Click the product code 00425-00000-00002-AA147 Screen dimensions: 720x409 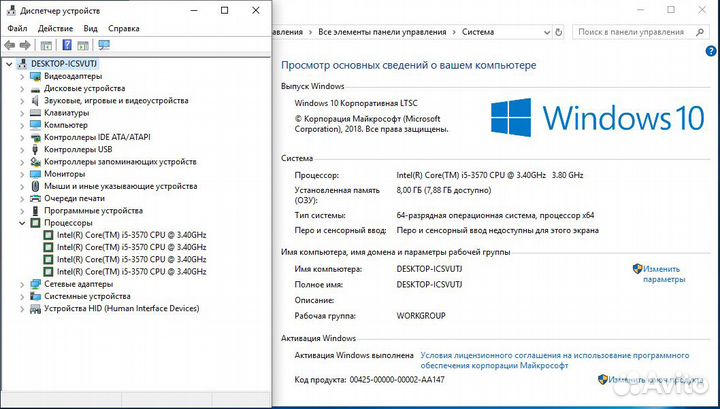[397, 380]
